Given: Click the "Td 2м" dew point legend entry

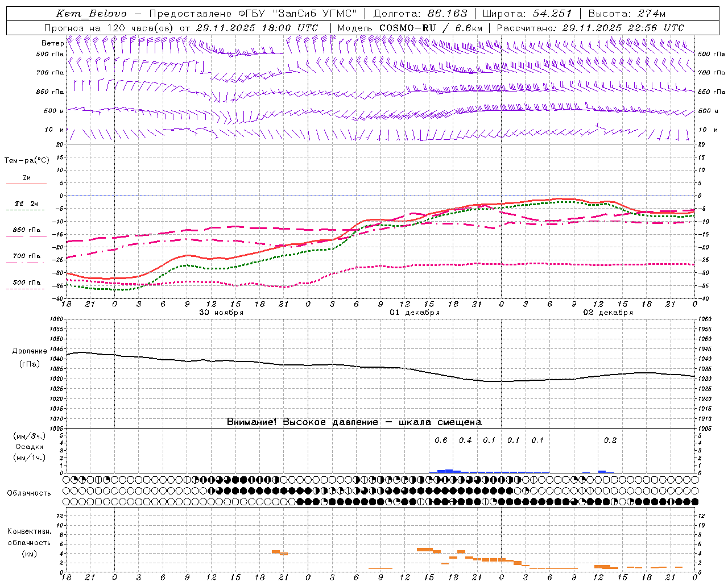Looking at the screenshot, I should 27,203.
